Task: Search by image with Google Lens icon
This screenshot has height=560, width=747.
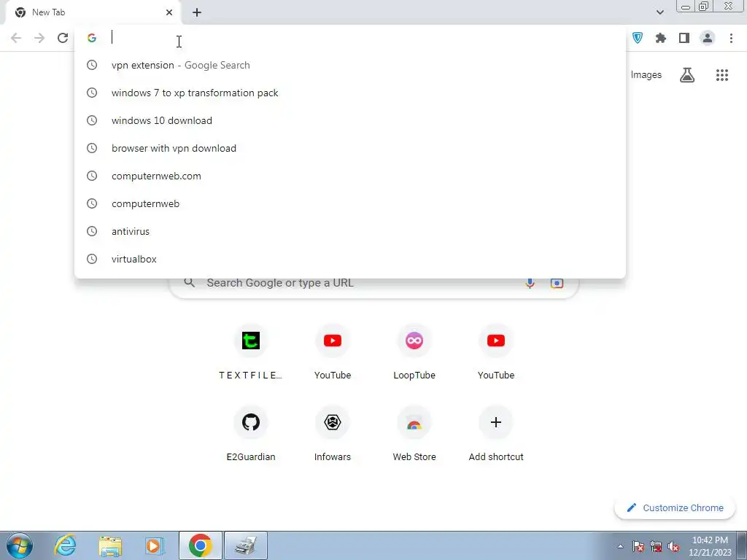Action: pyautogui.click(x=557, y=284)
